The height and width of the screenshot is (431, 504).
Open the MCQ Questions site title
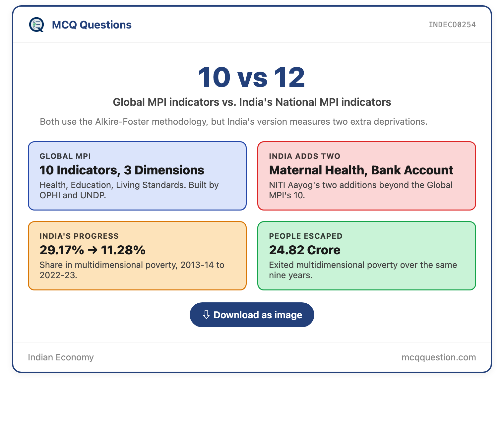click(x=92, y=25)
